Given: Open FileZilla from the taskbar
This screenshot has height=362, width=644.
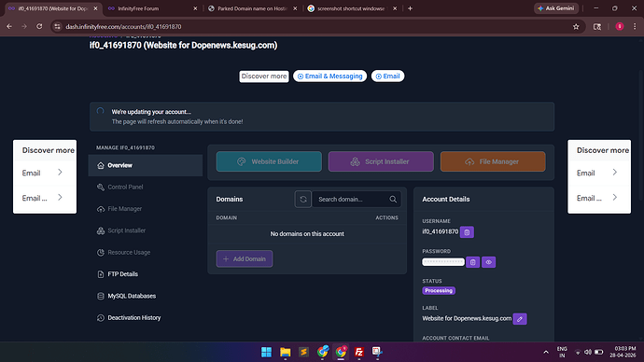Looking at the screenshot, I should click(x=359, y=352).
